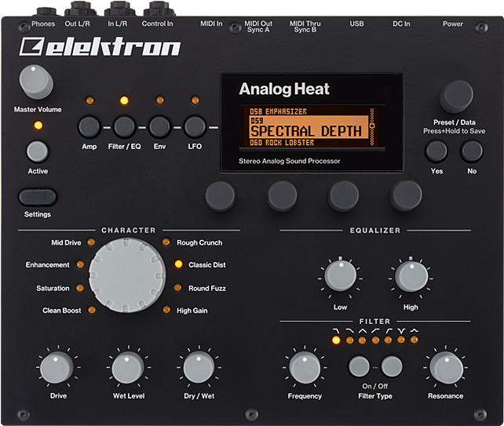Click the "Stereo Analog Sound Processor" caption
Viewport: 504px width, 426px height.
[289, 161]
